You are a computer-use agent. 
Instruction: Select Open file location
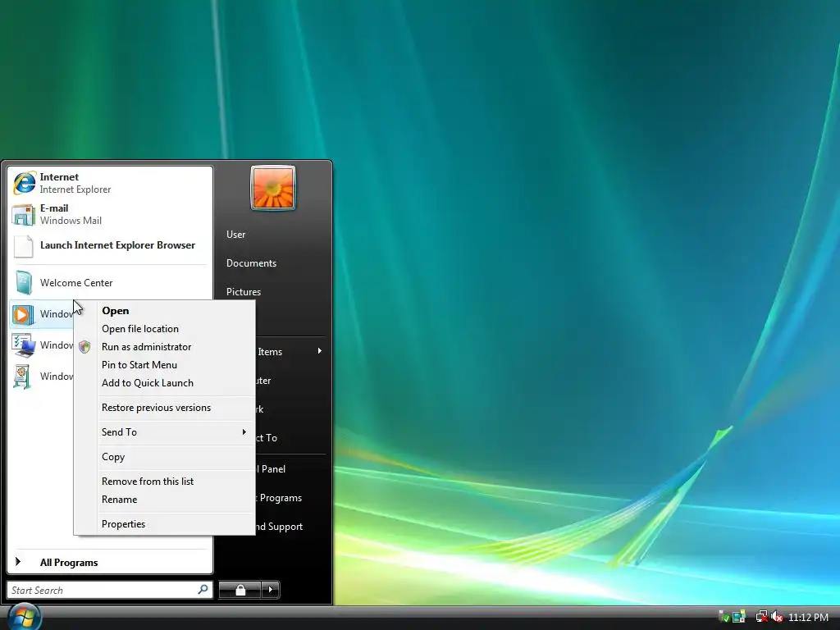[x=164, y=329]
